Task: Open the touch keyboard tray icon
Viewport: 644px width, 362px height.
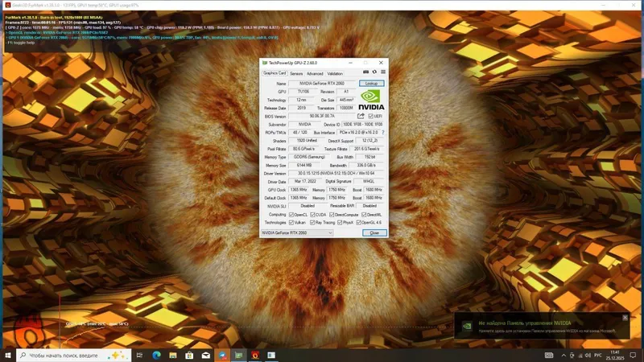Action: pyautogui.click(x=549, y=355)
